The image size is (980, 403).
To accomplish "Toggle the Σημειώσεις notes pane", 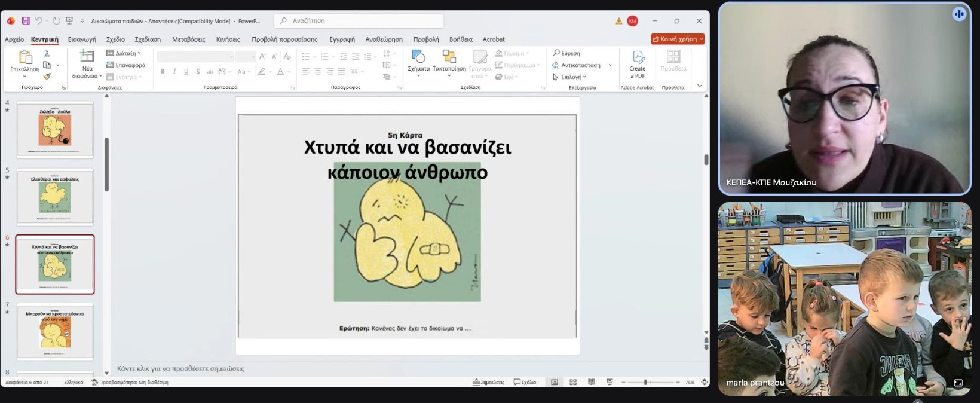I will [489, 382].
